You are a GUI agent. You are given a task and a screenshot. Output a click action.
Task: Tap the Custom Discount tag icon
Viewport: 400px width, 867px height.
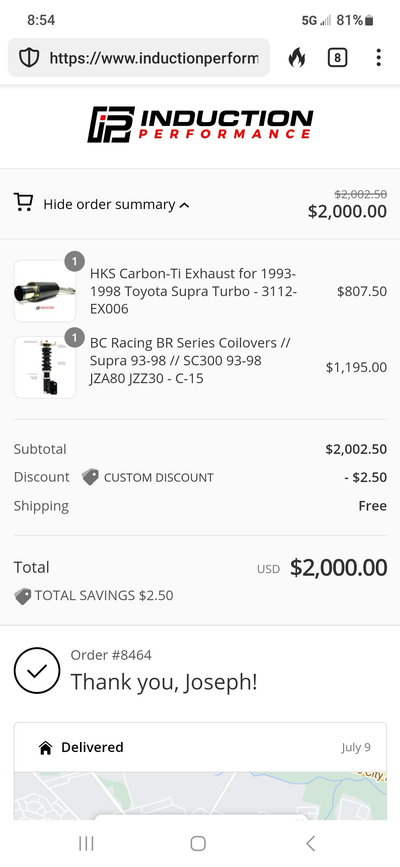pos(90,477)
